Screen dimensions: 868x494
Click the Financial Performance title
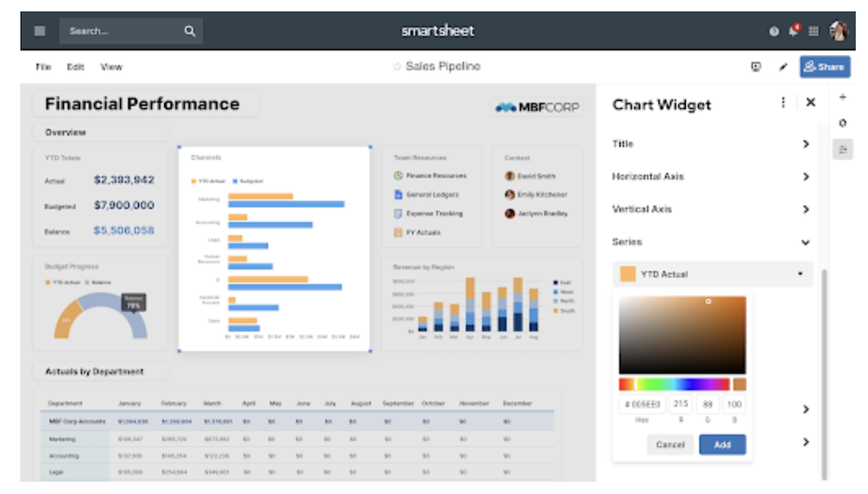[x=142, y=104]
